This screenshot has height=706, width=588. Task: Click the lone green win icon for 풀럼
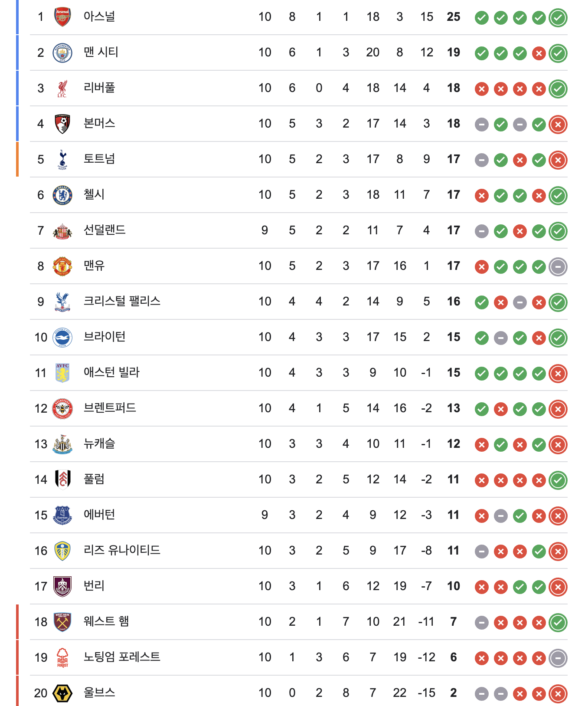558,480
